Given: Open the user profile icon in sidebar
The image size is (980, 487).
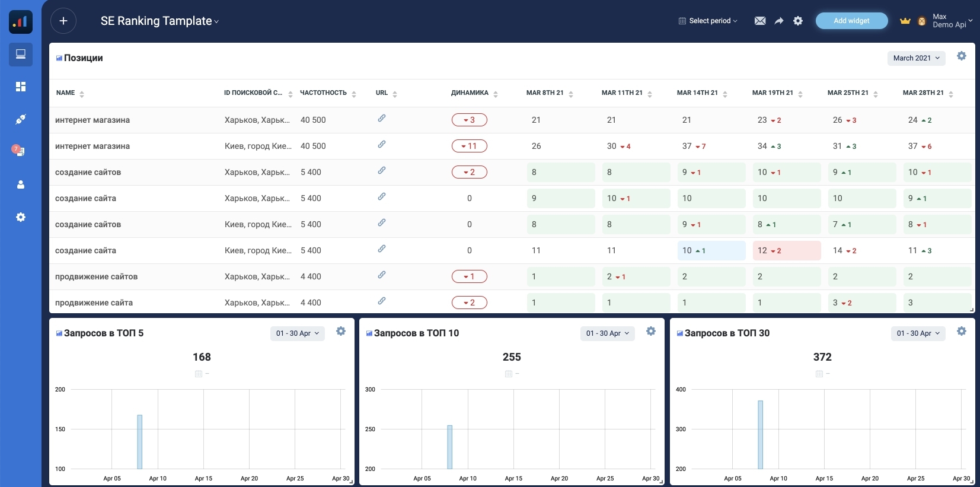Looking at the screenshot, I should click(21, 184).
